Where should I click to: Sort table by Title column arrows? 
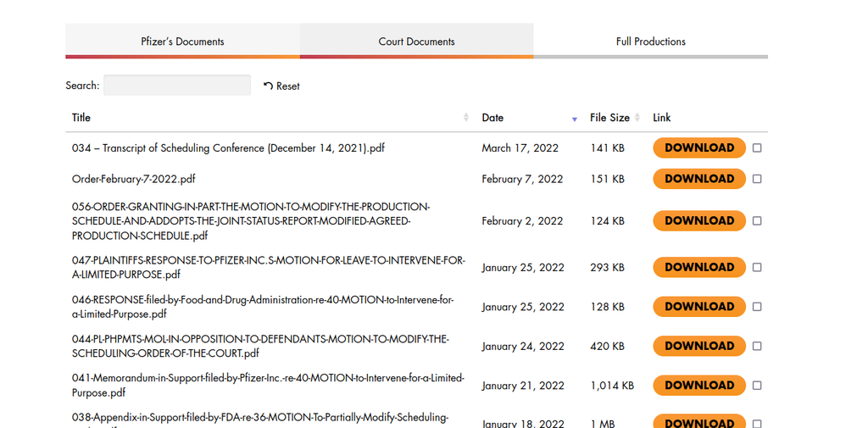(x=465, y=118)
